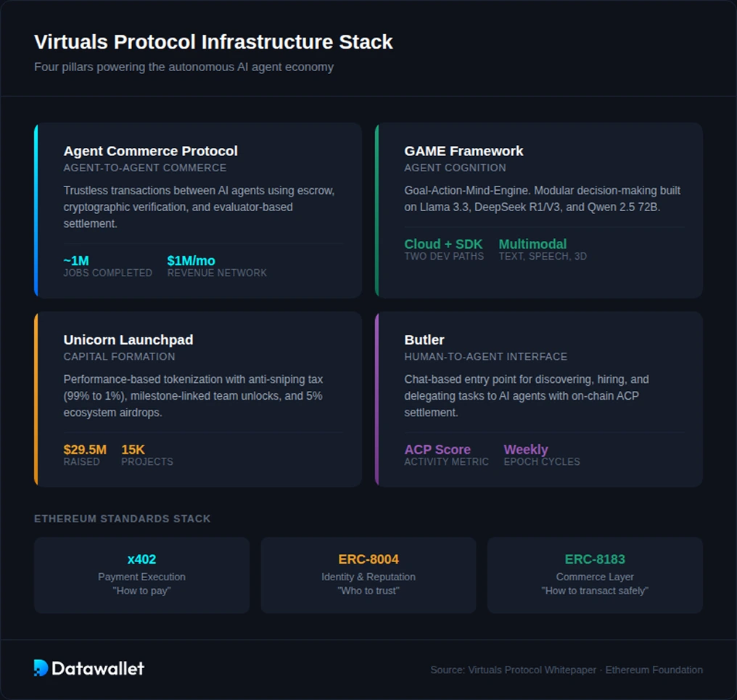The width and height of the screenshot is (737, 700).
Task: Select the blue accent bar on Agent Commerce Protocol
Action: pos(36,210)
